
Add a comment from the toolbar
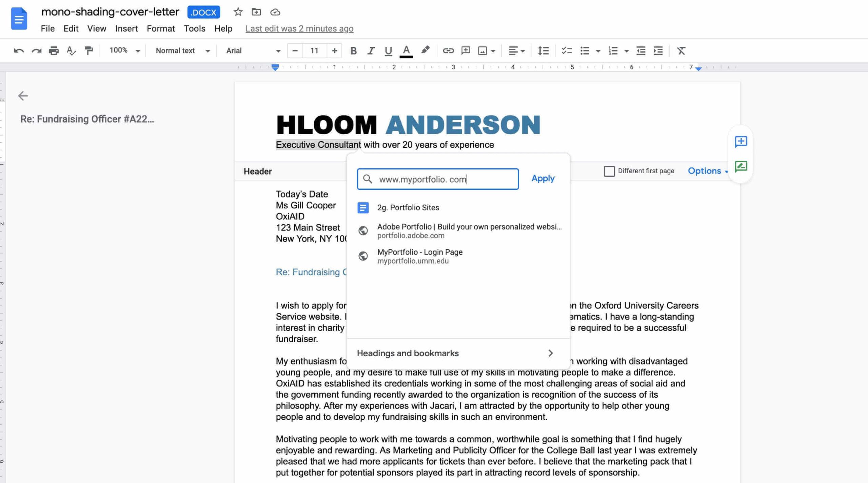[466, 51]
